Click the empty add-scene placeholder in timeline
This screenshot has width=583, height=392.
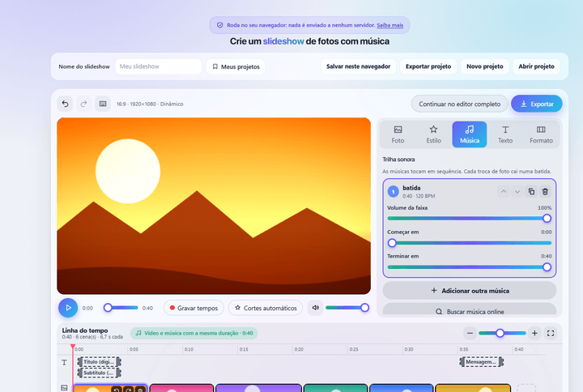(x=526, y=388)
